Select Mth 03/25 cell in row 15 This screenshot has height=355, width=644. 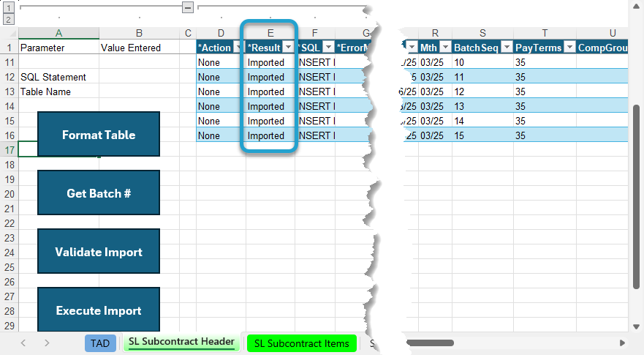[435, 121]
